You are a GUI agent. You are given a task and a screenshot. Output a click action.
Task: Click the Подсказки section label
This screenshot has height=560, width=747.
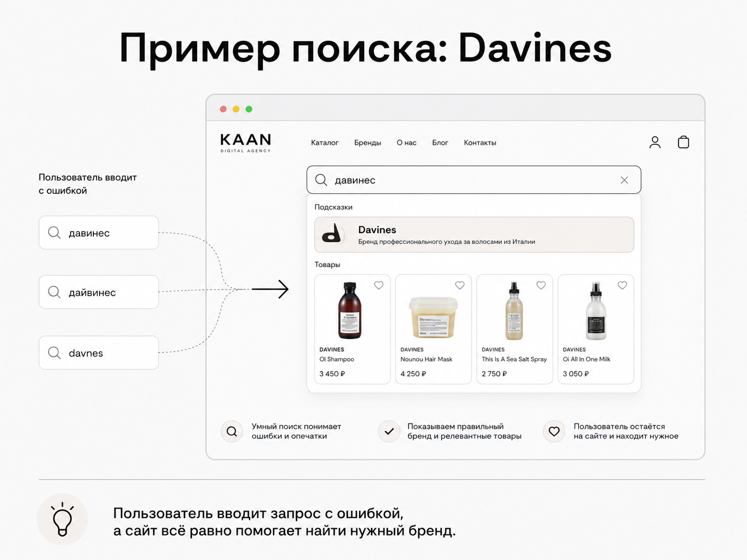coord(334,207)
